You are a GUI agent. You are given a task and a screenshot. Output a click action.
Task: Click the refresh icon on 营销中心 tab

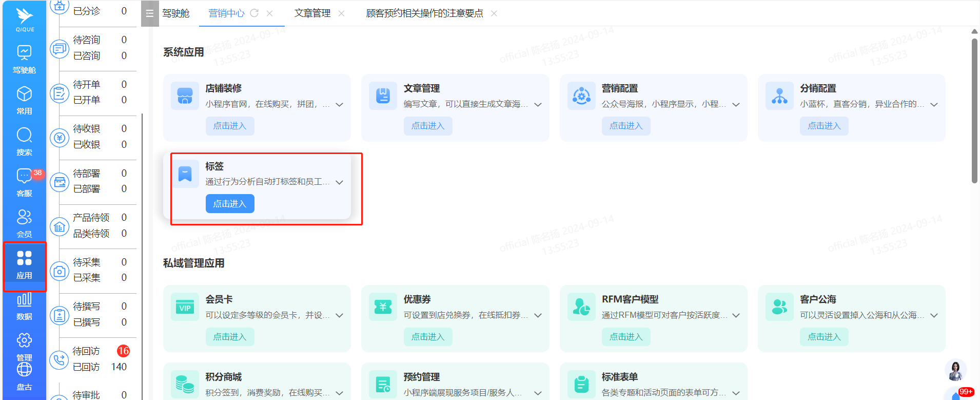pos(254,13)
